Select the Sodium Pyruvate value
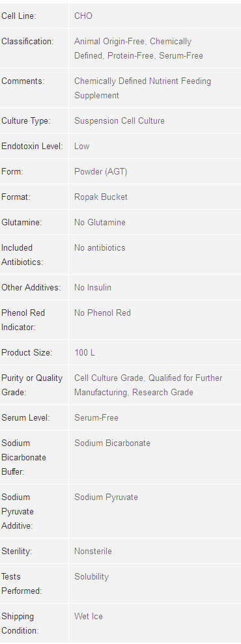 point(106,497)
